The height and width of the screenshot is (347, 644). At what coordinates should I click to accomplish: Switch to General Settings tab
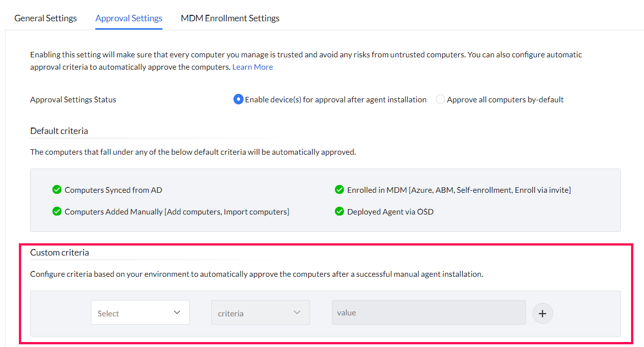tap(45, 18)
